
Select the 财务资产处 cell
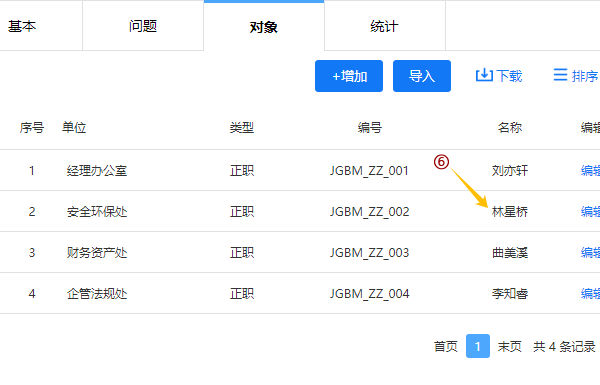point(97,252)
